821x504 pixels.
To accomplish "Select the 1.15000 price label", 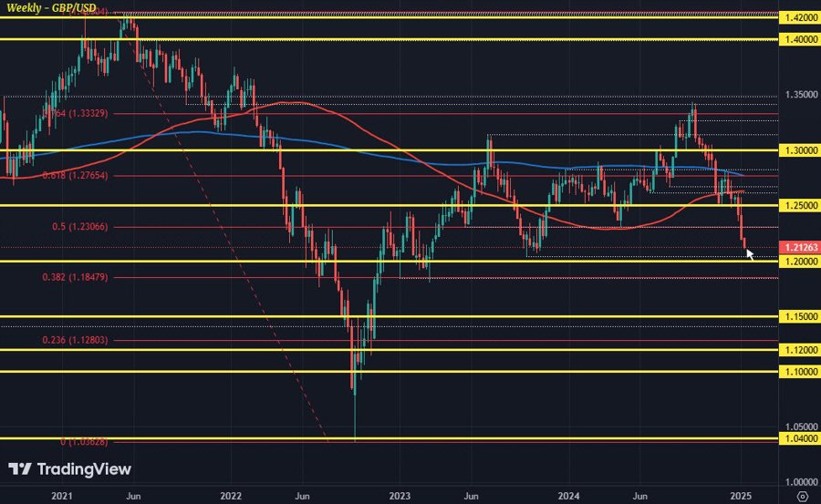I will click(801, 316).
